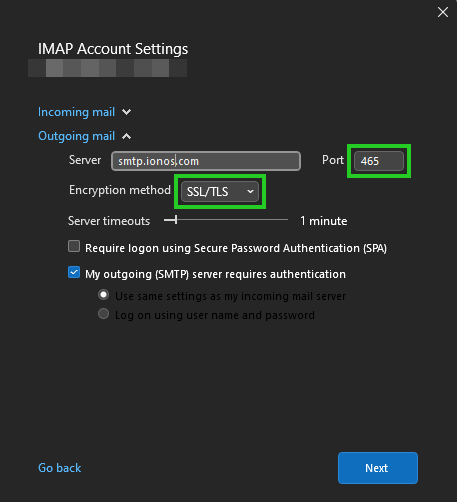Click the Server timeouts slider track end

tap(287, 220)
